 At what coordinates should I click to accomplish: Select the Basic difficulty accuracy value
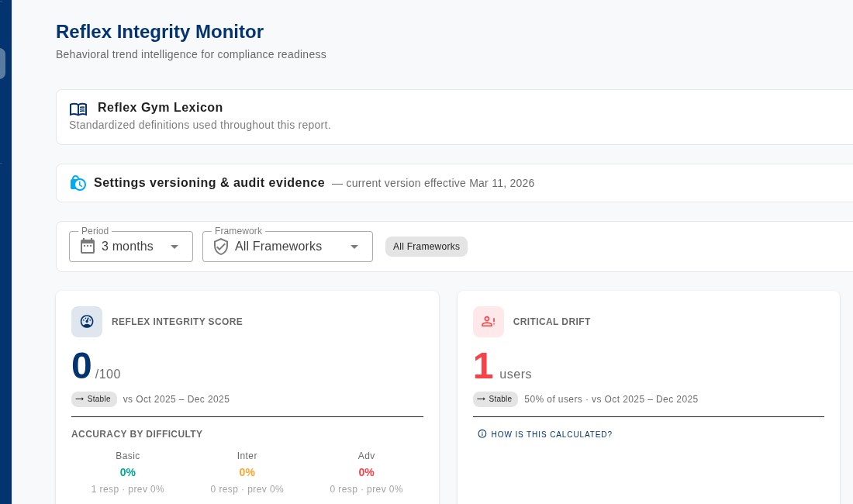(x=128, y=472)
